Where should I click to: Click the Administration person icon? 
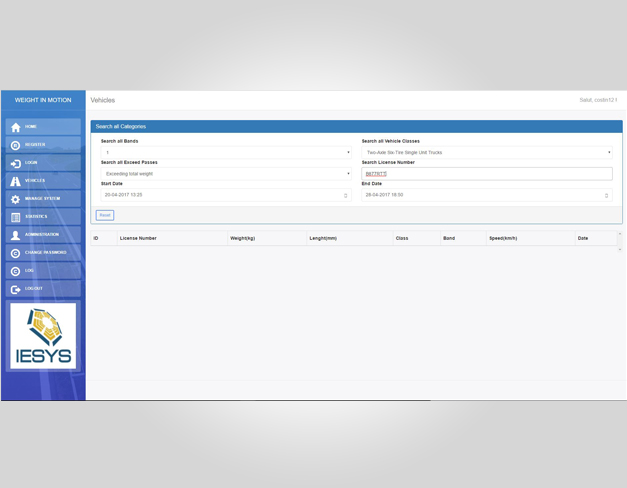(15, 235)
